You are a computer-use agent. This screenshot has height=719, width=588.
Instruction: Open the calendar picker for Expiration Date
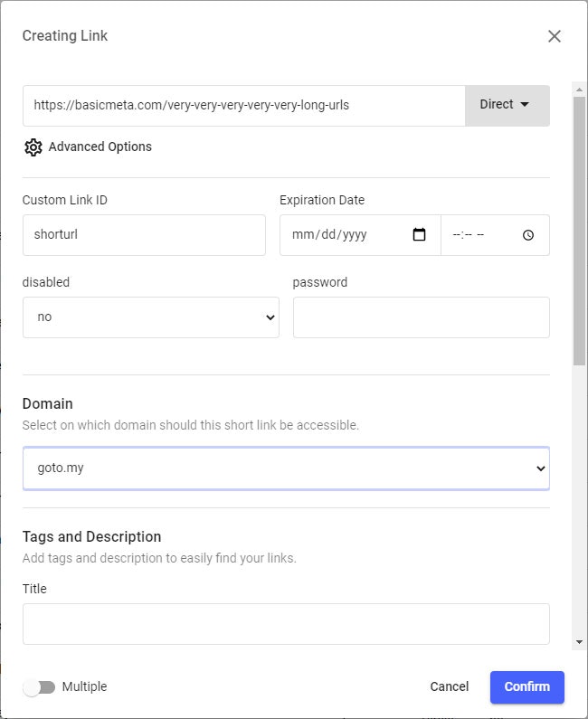tap(419, 235)
